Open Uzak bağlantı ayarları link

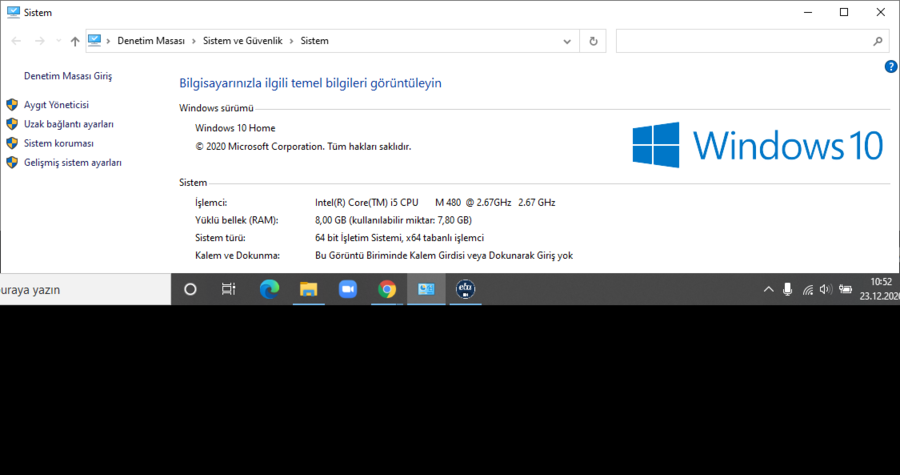(69, 124)
